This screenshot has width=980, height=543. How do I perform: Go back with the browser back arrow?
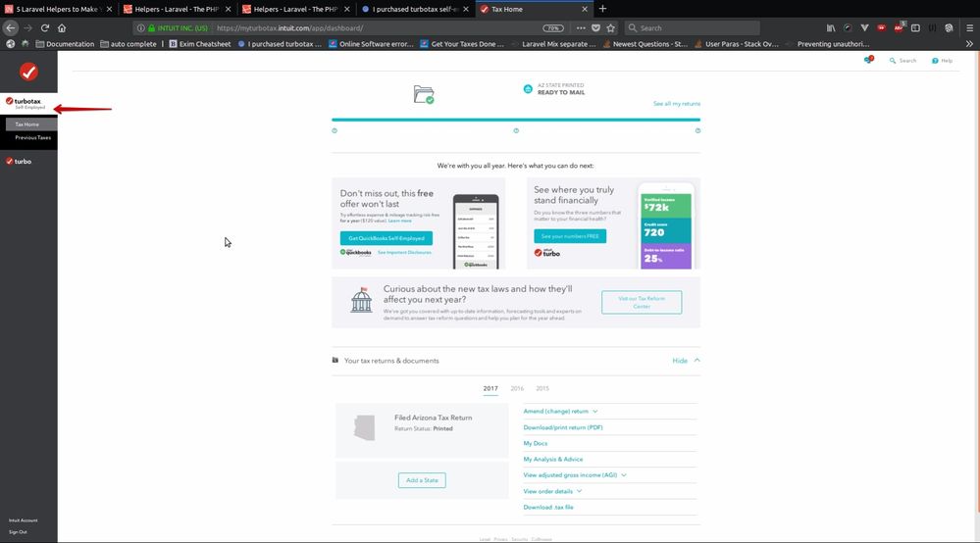click(11, 27)
